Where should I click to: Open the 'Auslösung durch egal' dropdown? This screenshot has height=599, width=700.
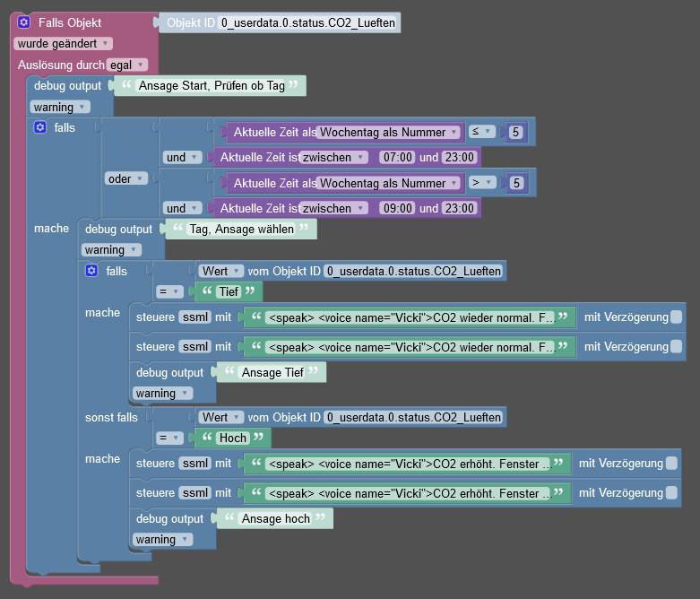click(126, 65)
